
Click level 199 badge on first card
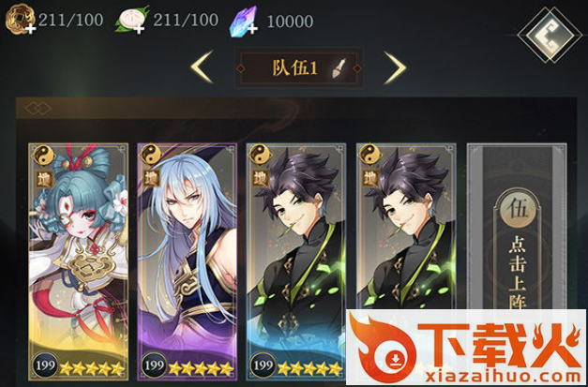[45, 365]
